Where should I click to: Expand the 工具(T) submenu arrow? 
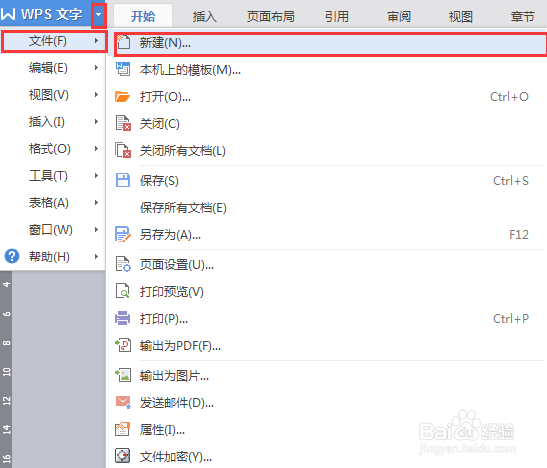96,175
